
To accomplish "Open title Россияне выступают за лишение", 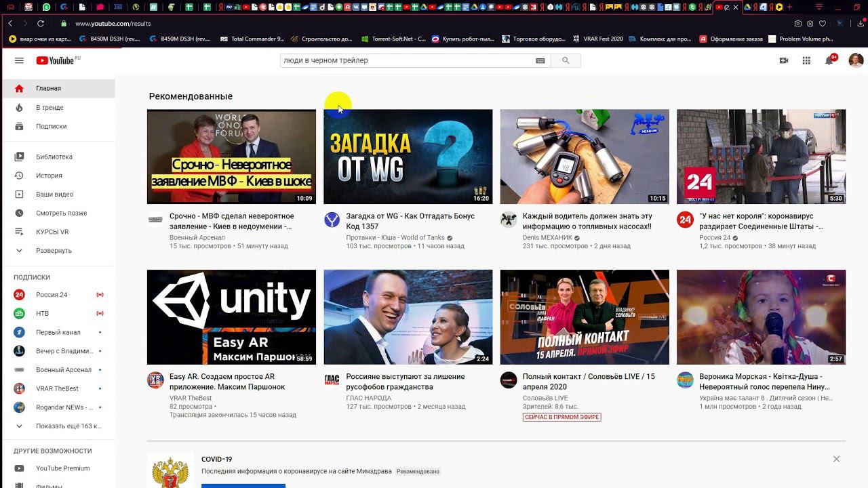I will [x=406, y=382].
